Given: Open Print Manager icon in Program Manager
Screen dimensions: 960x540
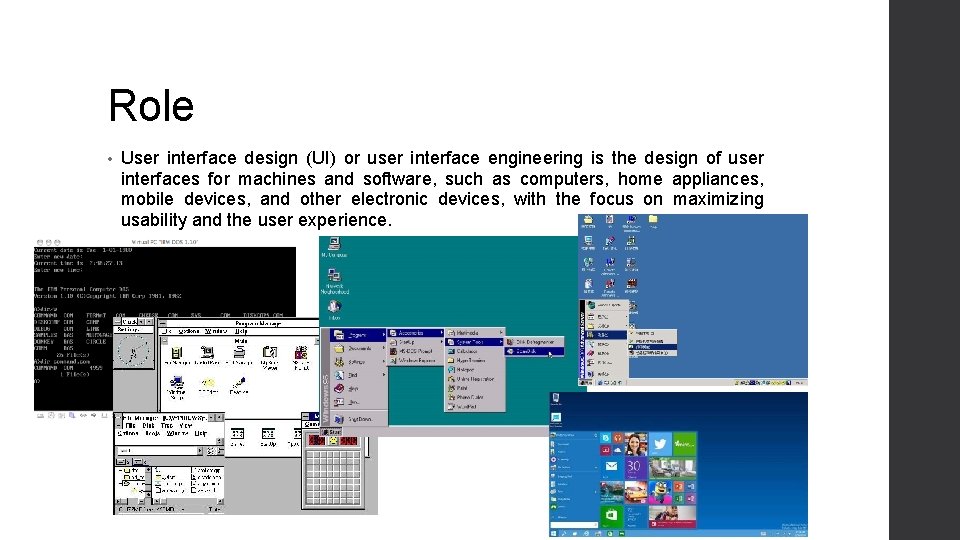Looking at the screenshot, I should [239, 356].
